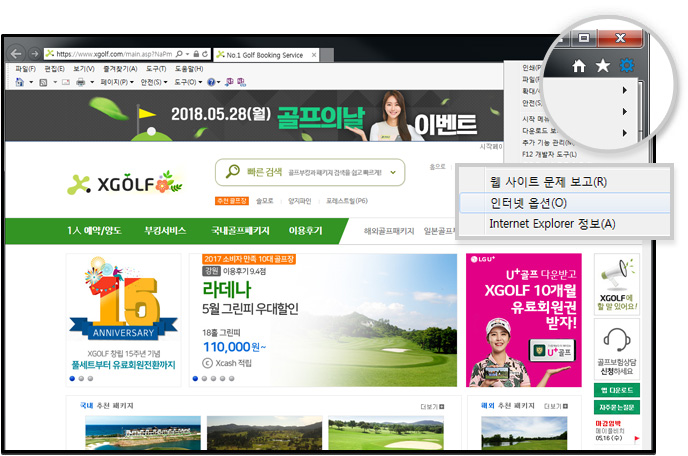Click the blue gear Tools icon
The image size is (688, 456).
coord(626,67)
